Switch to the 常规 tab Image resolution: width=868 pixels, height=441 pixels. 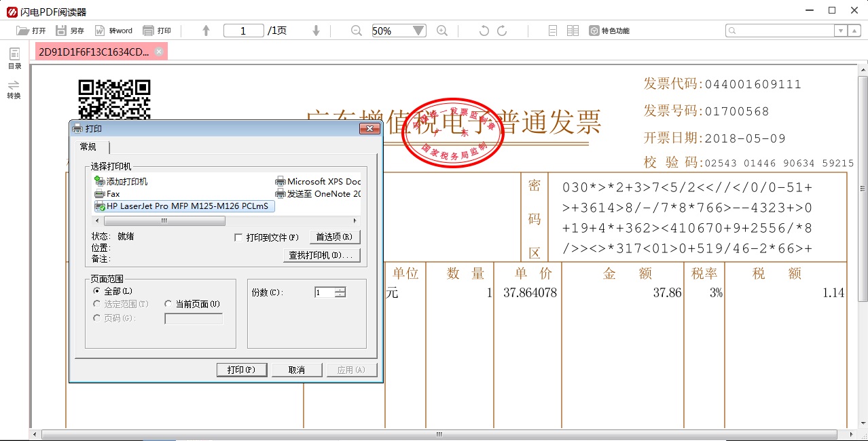(x=88, y=147)
